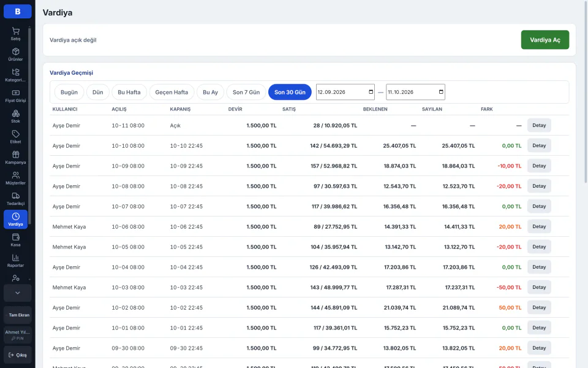Choose the Bu Ay filter
Image resolution: width=588 pixels, height=368 pixels.
point(210,92)
